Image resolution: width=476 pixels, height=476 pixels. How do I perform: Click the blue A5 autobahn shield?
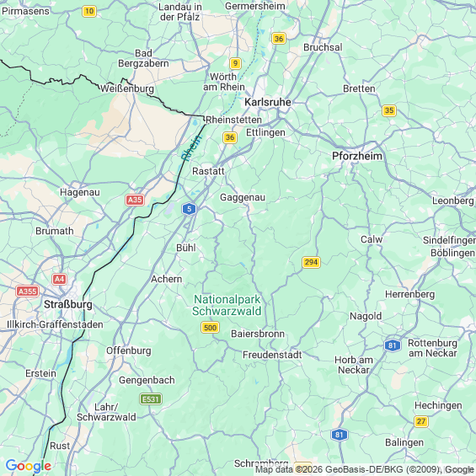[189, 209]
